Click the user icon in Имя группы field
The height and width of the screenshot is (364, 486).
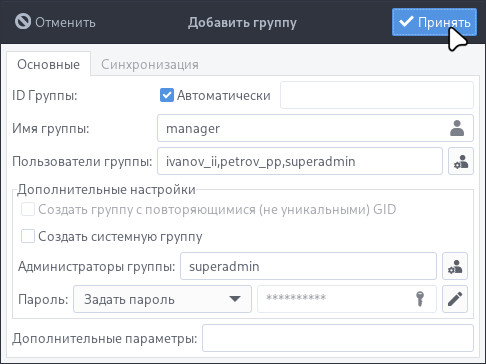[457, 128]
